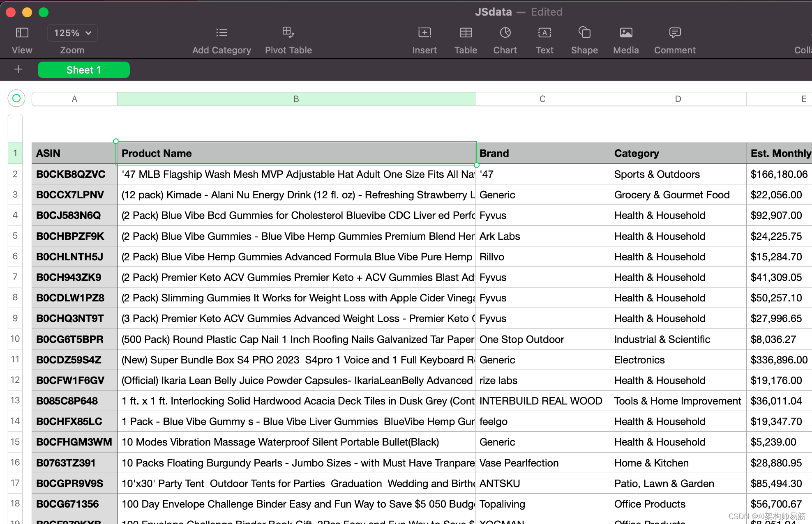Screen dimensions: 812x524
Task: Select the Topaliving brand cell
Action: click(x=542, y=504)
